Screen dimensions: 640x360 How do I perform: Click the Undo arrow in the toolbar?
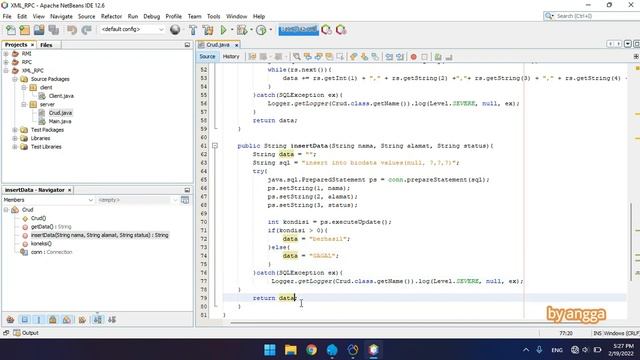tap(72, 30)
